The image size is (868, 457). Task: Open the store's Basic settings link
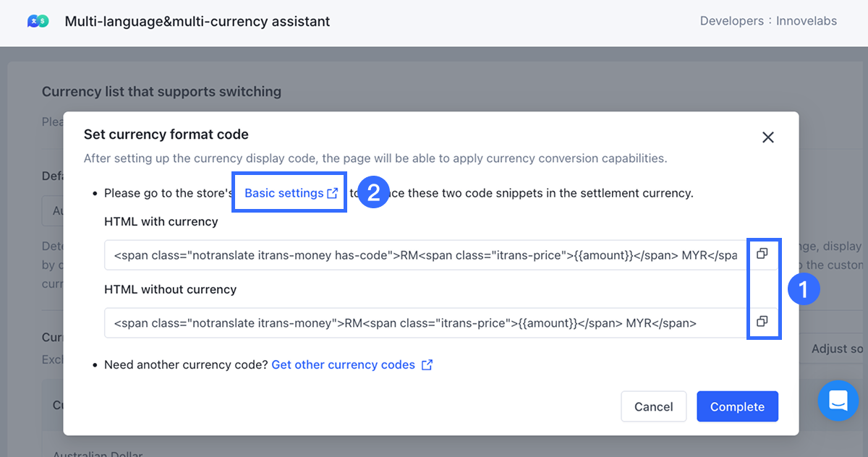pos(284,193)
